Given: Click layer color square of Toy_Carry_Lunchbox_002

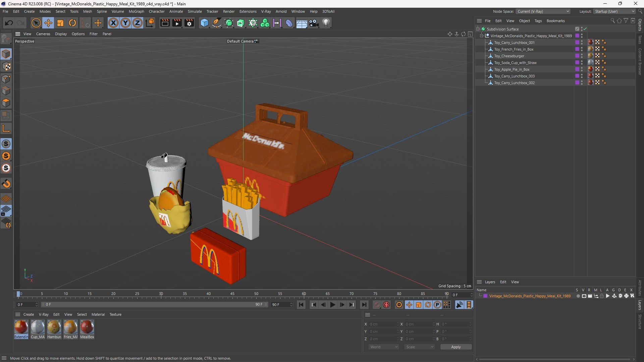Looking at the screenshot, I should pyautogui.click(x=577, y=83).
